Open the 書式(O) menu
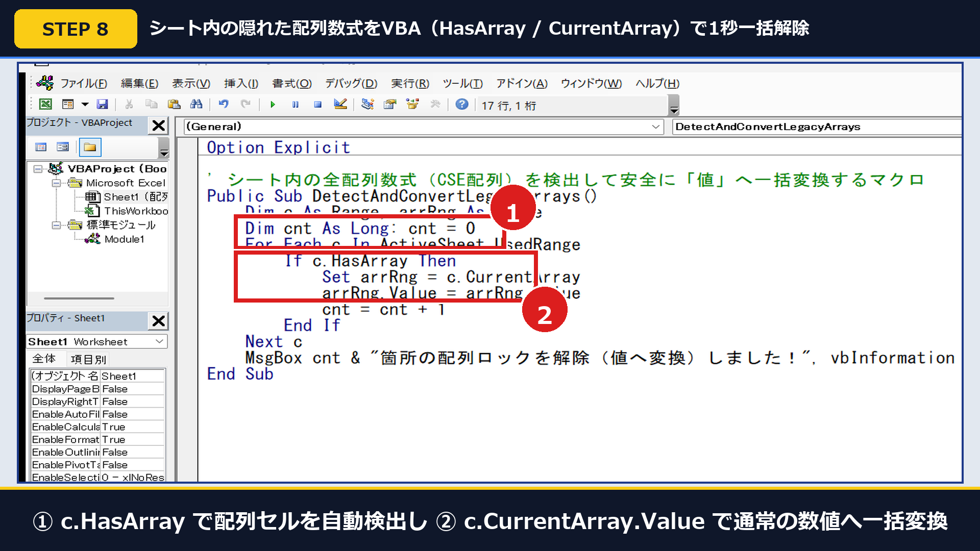980x551 pixels. click(292, 83)
